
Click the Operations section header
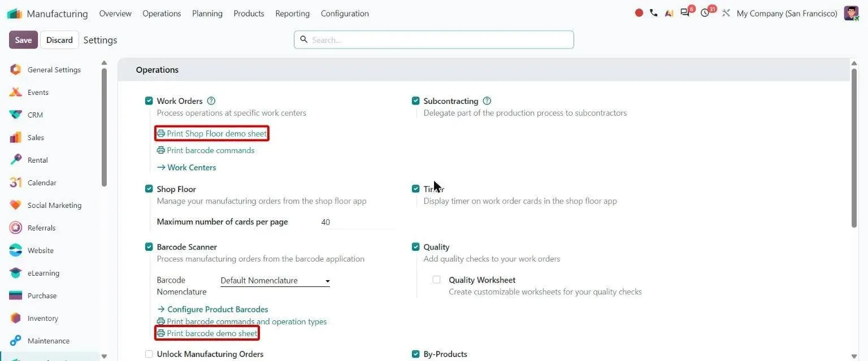pos(157,69)
